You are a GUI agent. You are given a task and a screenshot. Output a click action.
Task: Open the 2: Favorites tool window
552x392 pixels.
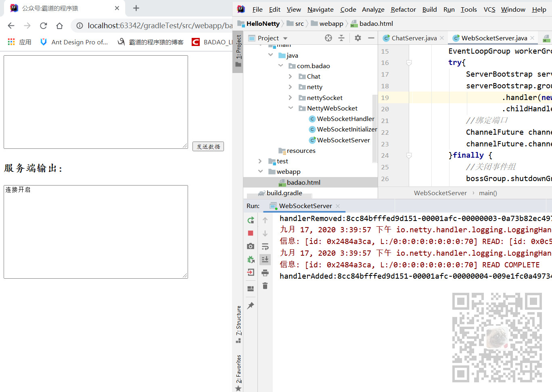(238, 373)
